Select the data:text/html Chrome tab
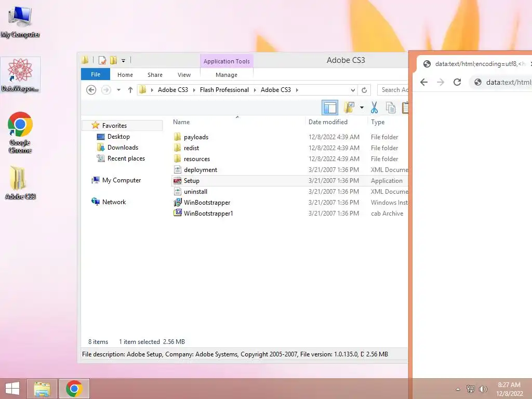Screen dimensions: 532x399 click(475, 64)
